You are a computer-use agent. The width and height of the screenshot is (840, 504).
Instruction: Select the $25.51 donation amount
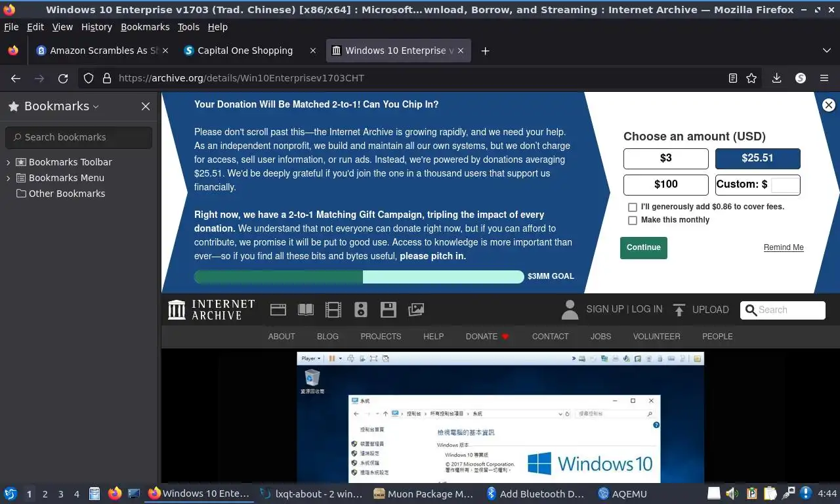(x=758, y=158)
